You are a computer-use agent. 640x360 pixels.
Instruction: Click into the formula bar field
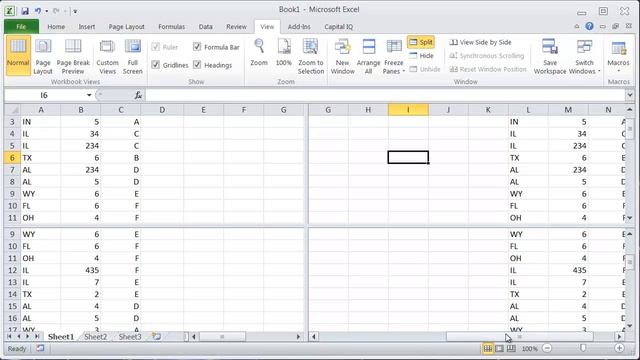point(385,95)
